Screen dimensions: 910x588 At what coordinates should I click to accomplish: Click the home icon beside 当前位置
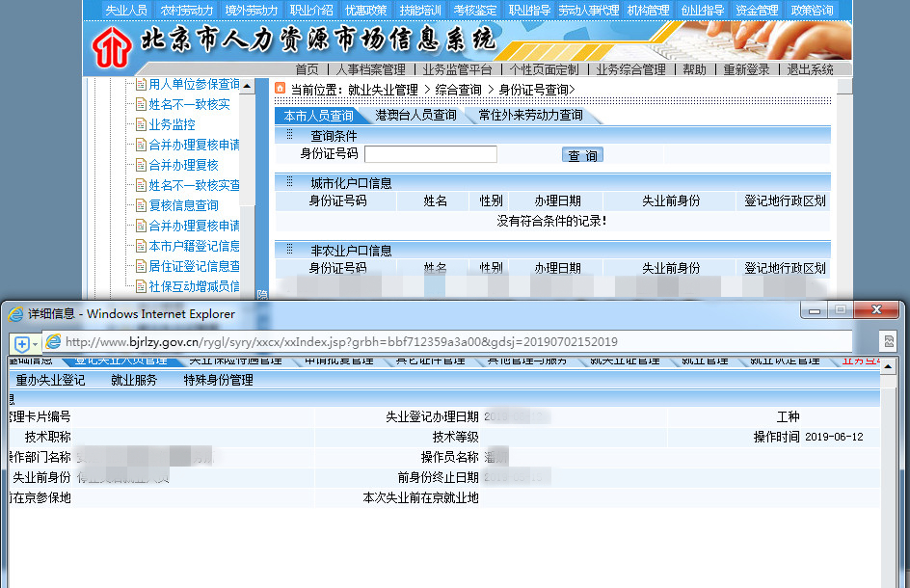281,89
